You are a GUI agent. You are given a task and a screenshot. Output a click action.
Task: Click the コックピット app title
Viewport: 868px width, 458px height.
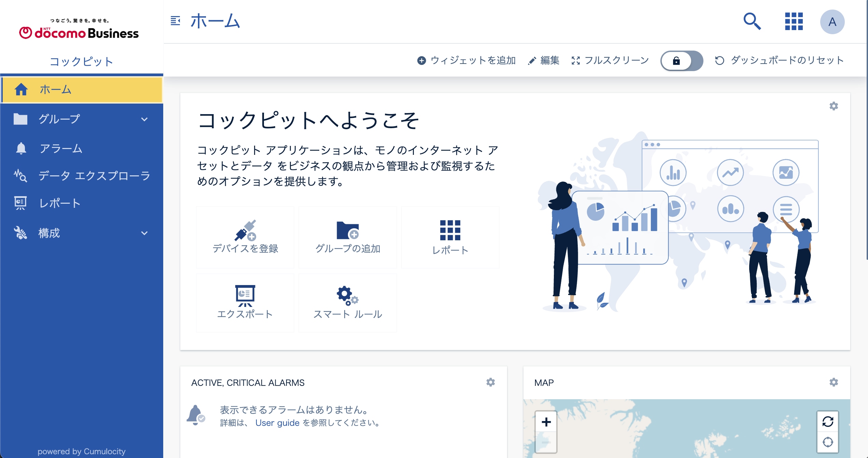point(82,62)
